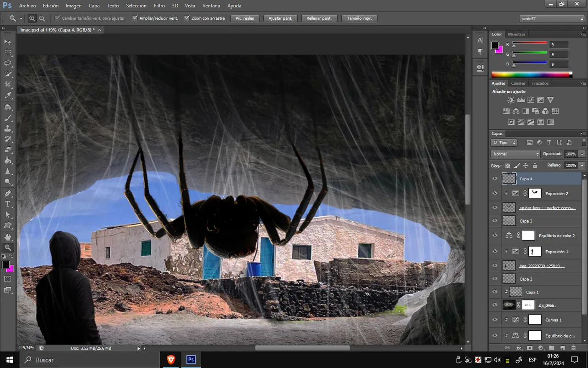
Task: Hide the Capa 4 layer
Action: click(495, 178)
